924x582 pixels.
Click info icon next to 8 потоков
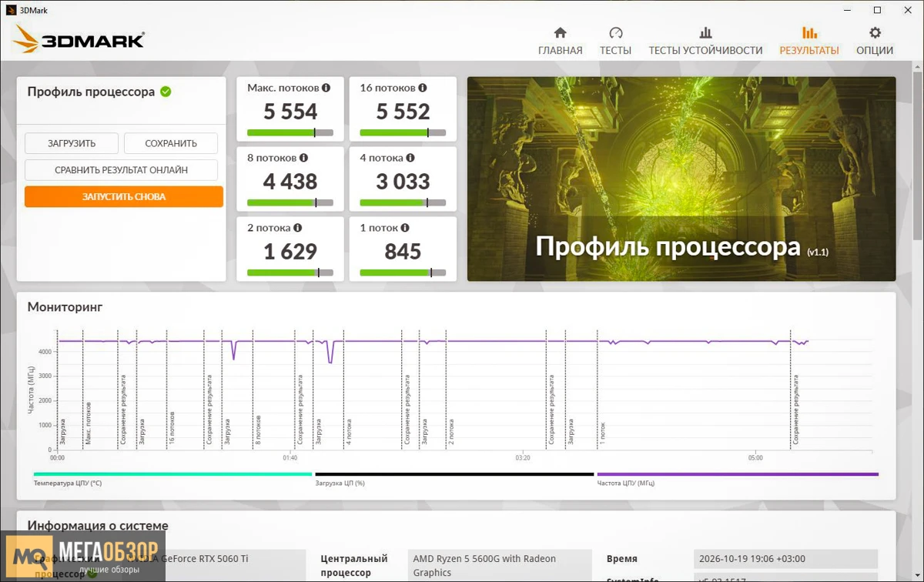click(303, 158)
